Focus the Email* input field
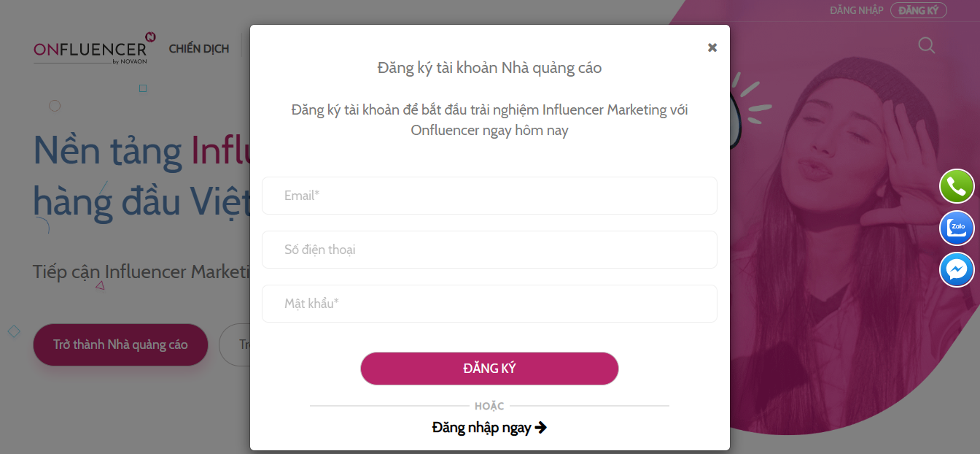980x454 pixels. coord(489,196)
